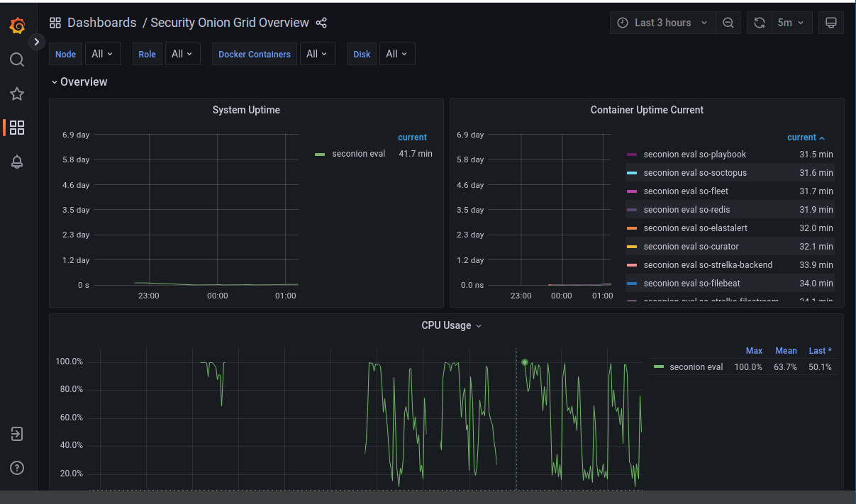The image size is (856, 504).
Task: Collapse the Overview row
Action: 79,82
